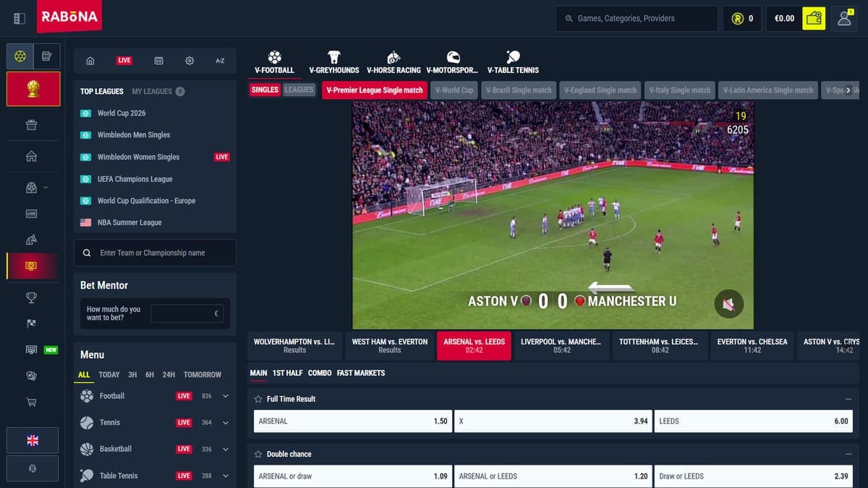Focus the team or championship search field
868x488 pixels.
[155, 253]
